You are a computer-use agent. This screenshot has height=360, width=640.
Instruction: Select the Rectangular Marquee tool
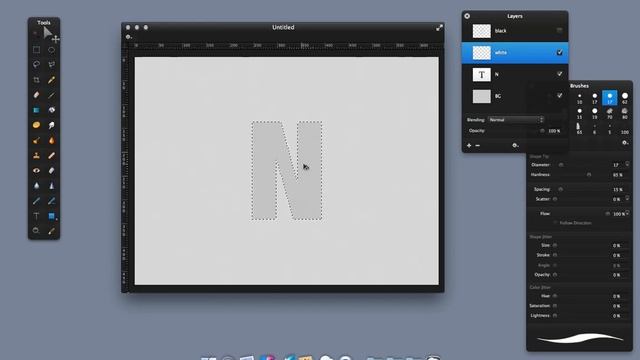(36, 50)
